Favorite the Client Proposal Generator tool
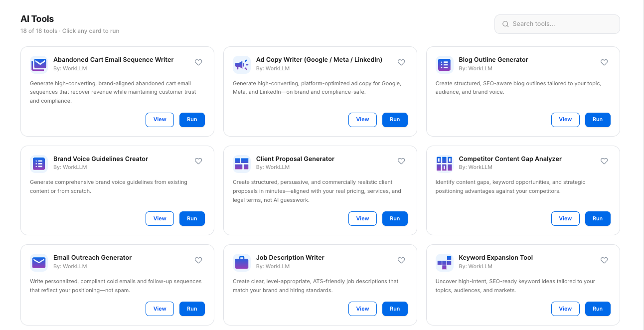Image resolution: width=644 pixels, height=330 pixels. tap(401, 161)
